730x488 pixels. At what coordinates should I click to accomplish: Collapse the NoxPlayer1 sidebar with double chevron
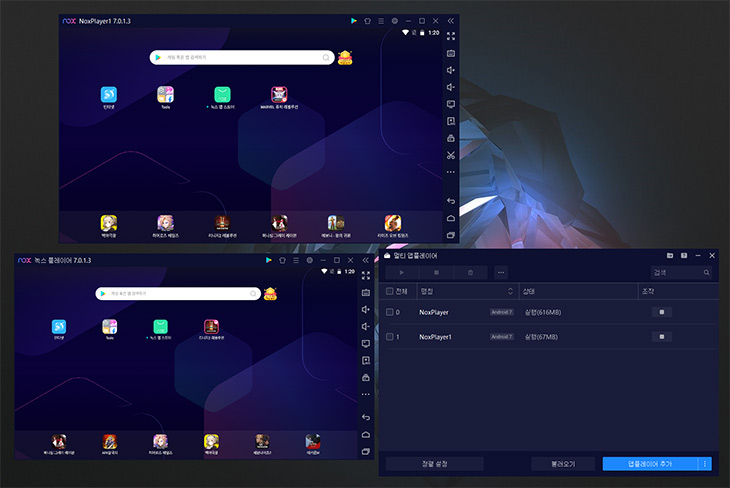(451, 21)
